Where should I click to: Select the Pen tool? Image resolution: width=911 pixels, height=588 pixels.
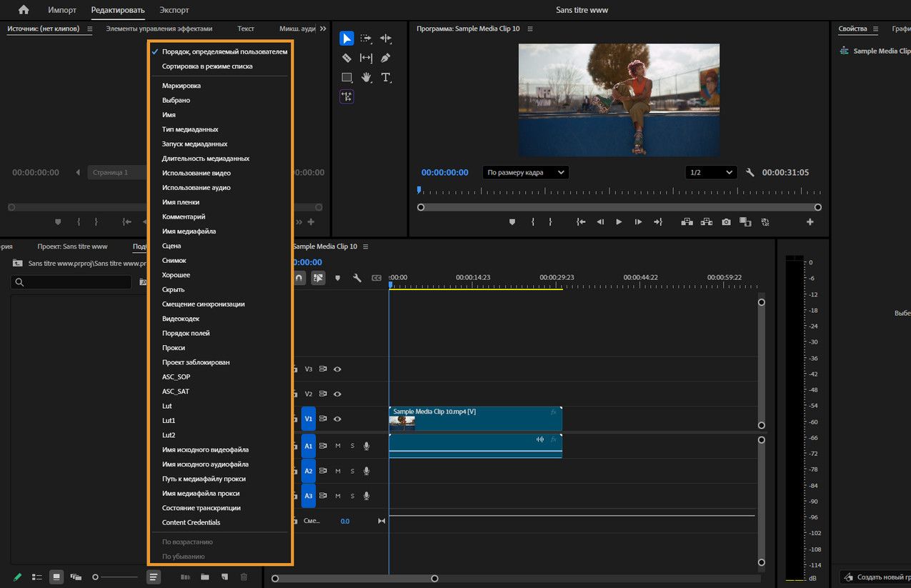pos(386,58)
